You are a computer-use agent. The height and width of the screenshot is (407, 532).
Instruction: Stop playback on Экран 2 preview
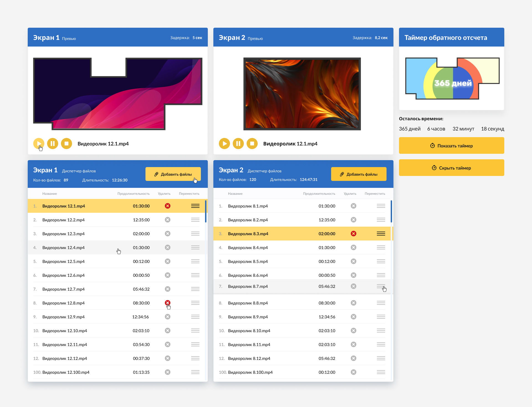(x=252, y=144)
